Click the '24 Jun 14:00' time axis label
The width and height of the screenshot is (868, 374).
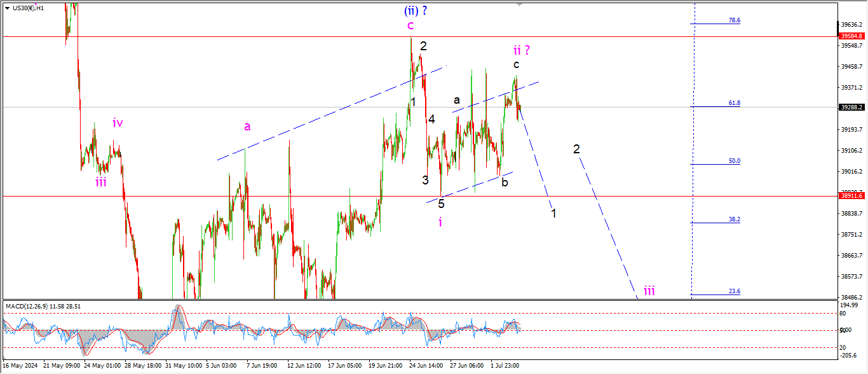click(426, 366)
